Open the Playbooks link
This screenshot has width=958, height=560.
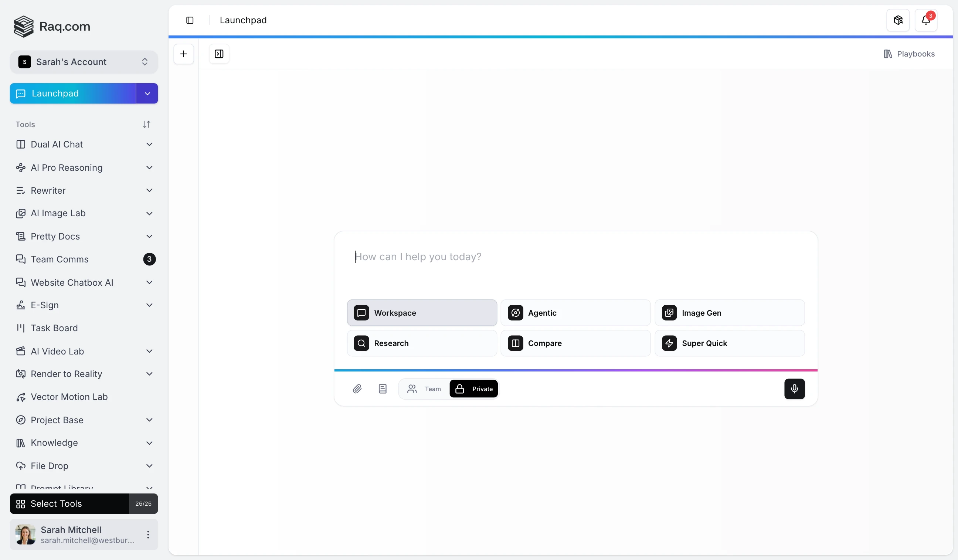click(x=909, y=54)
